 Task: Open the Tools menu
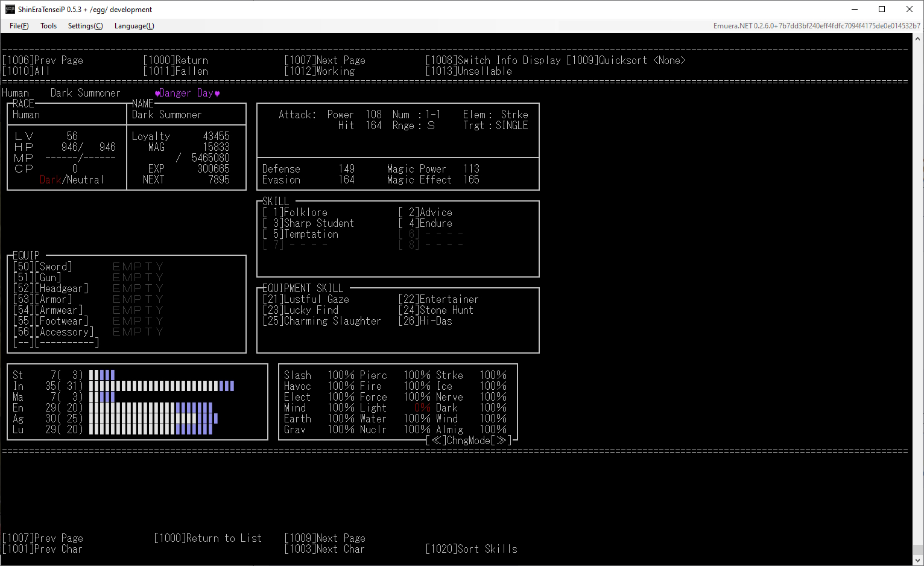(x=48, y=26)
